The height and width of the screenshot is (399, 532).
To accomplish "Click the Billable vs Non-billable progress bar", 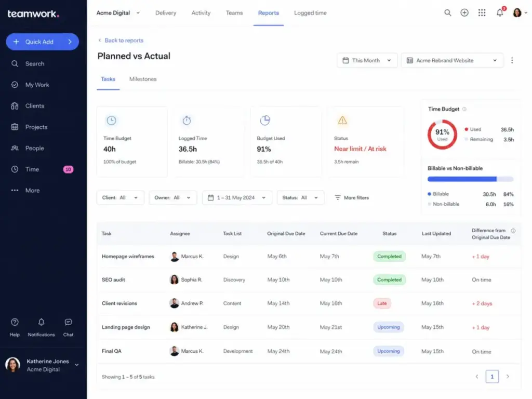I will click(470, 179).
